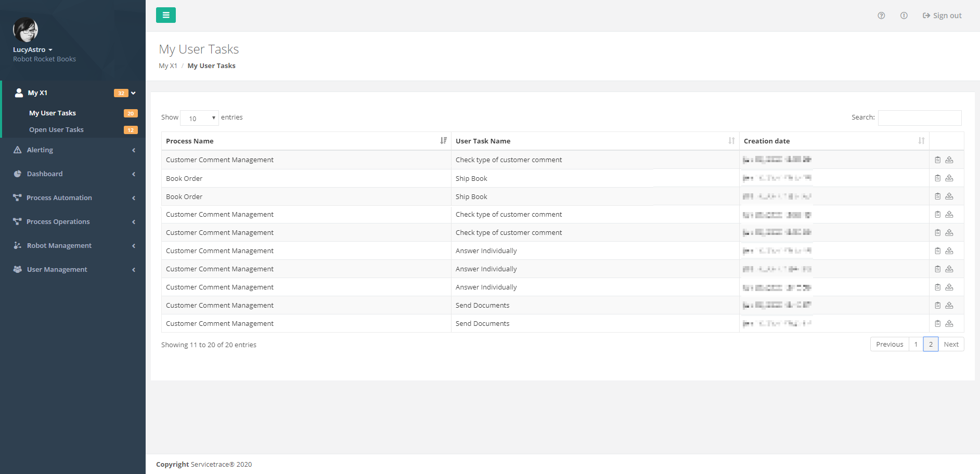Toggle the Creation date column sort arrows

921,140
